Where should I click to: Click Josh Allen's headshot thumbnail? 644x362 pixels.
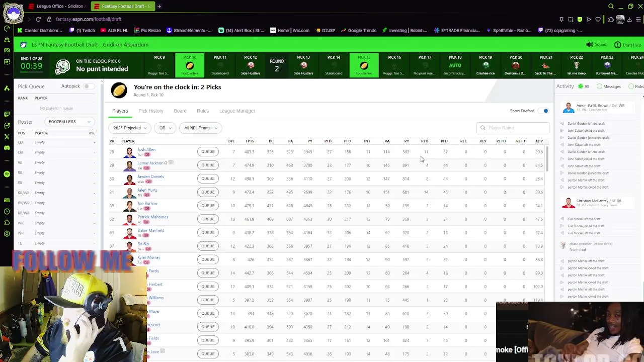130,152
